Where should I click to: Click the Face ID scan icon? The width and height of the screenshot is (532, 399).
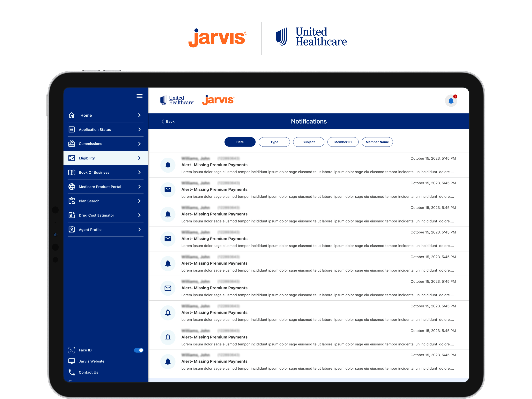coord(72,350)
